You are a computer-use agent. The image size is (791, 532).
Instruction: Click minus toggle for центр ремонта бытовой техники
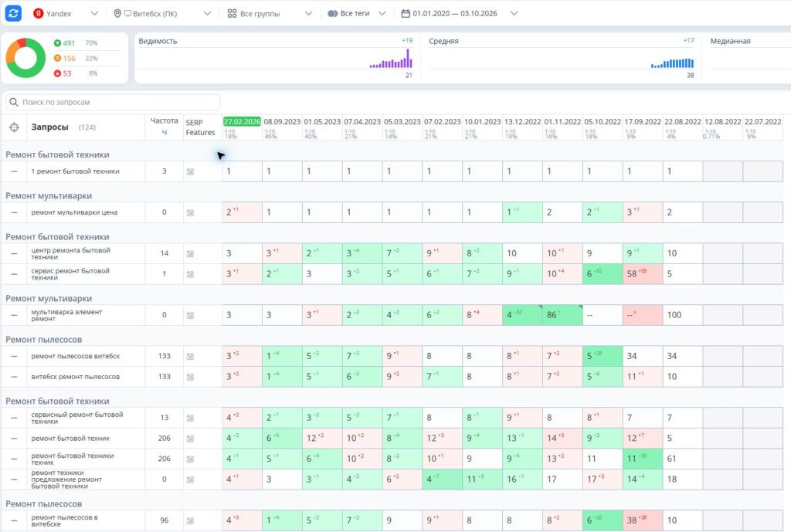14,253
